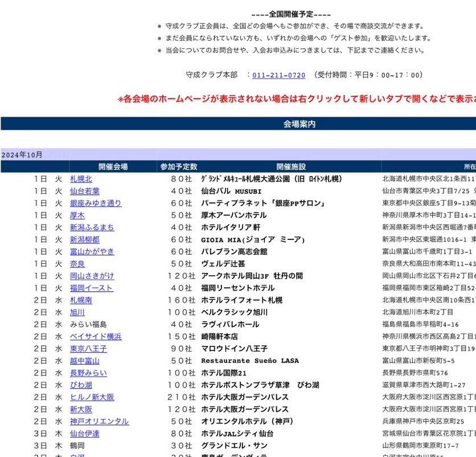The width and height of the screenshot is (476, 457).
Task: Click the facility name ホテル国際21
Action: (x=224, y=373)
